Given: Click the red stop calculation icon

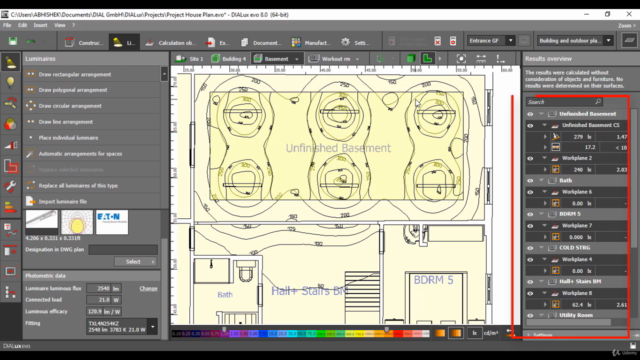Looking at the screenshot, I should tap(453, 41).
